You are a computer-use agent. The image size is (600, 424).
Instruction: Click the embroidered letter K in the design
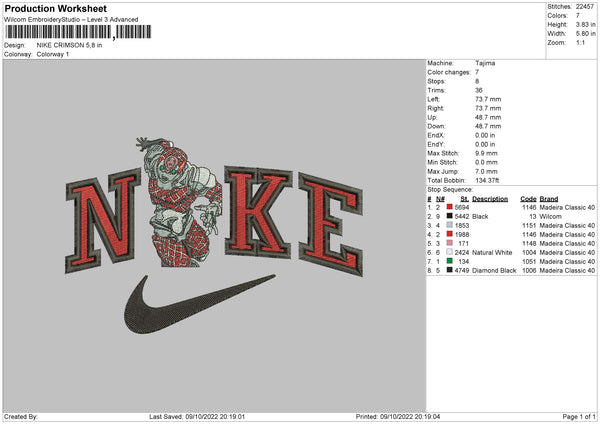[258, 211]
